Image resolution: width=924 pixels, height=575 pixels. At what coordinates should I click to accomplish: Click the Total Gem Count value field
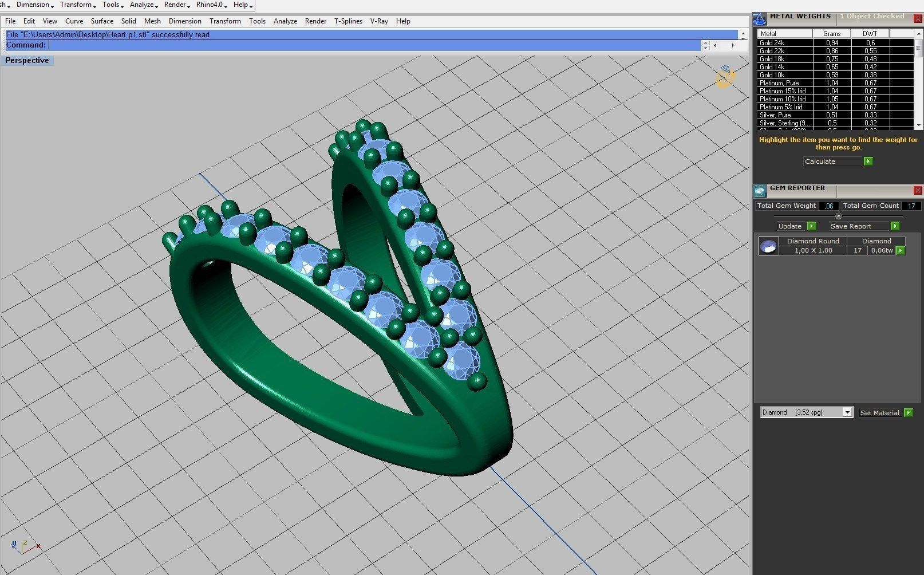pyautogui.click(x=911, y=206)
